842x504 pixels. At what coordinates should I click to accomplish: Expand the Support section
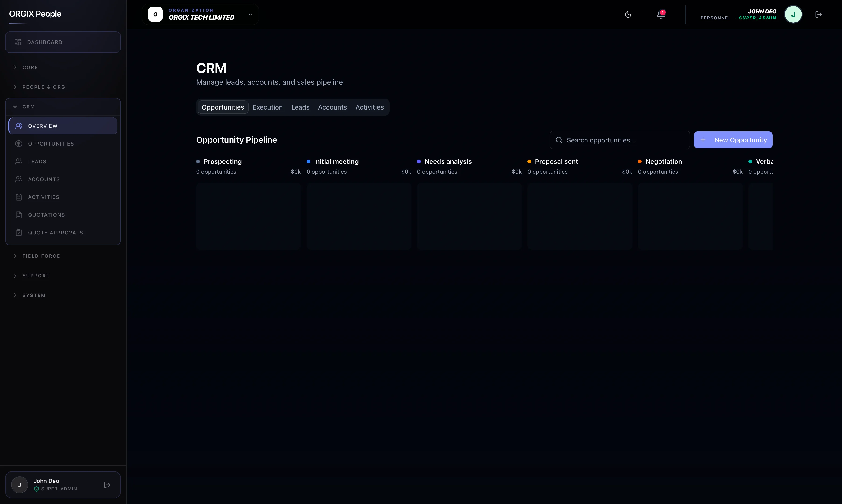(x=63, y=276)
